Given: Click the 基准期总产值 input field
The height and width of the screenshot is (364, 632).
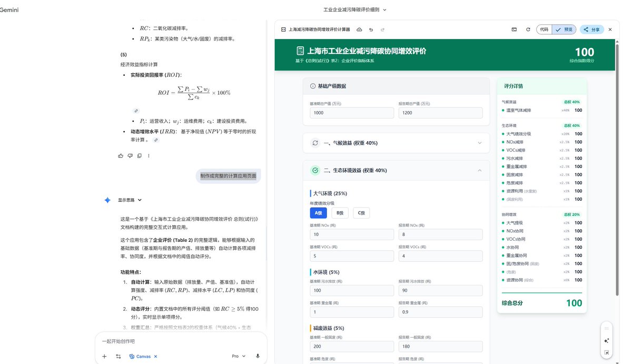Looking at the screenshot, I should [x=352, y=113].
